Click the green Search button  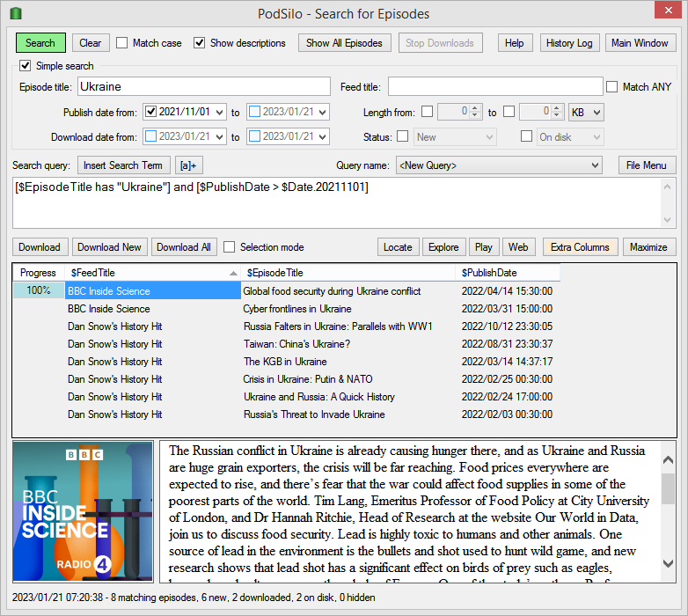pos(40,43)
